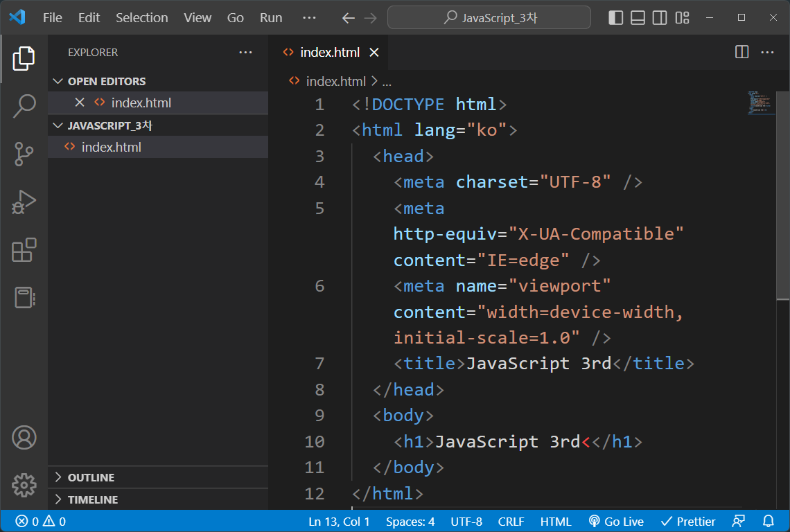Toggle the secondary sidebar visibility
Viewport: 790px width, 532px height.
(659, 17)
